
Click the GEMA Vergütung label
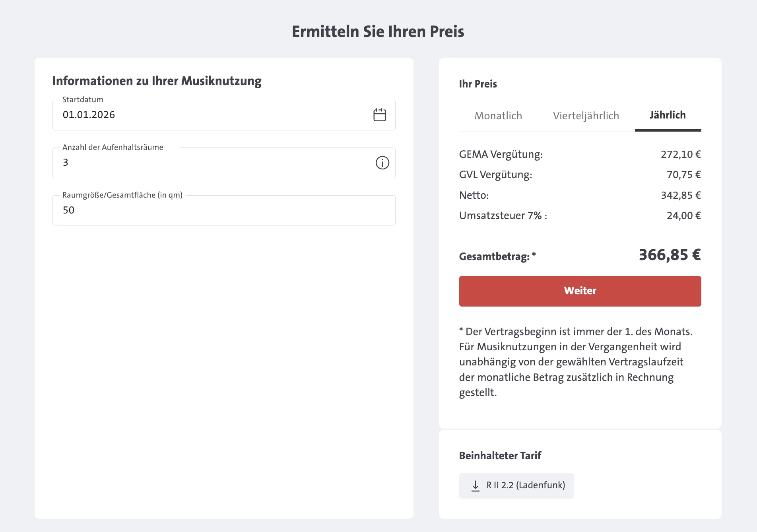(501, 154)
